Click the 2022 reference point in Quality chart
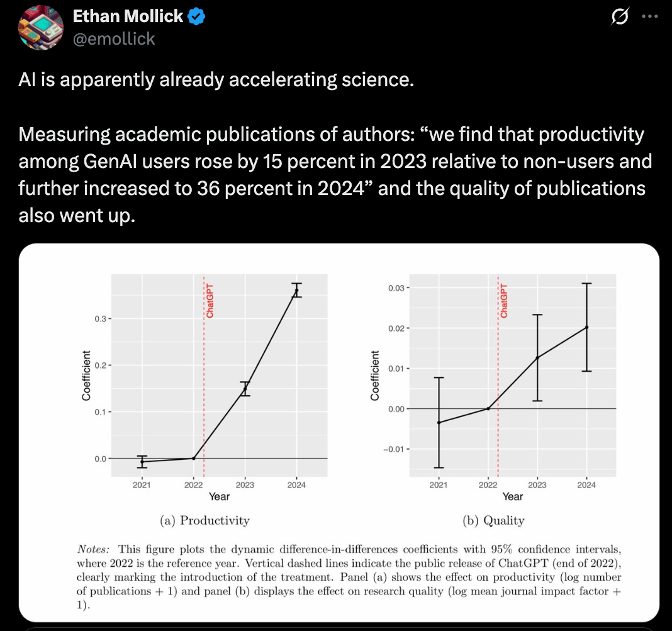 488,409
